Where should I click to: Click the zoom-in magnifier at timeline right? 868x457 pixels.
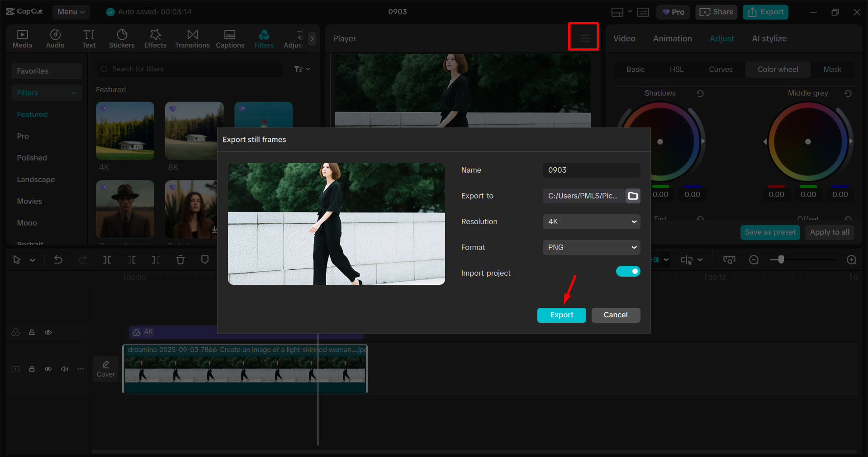click(x=851, y=259)
